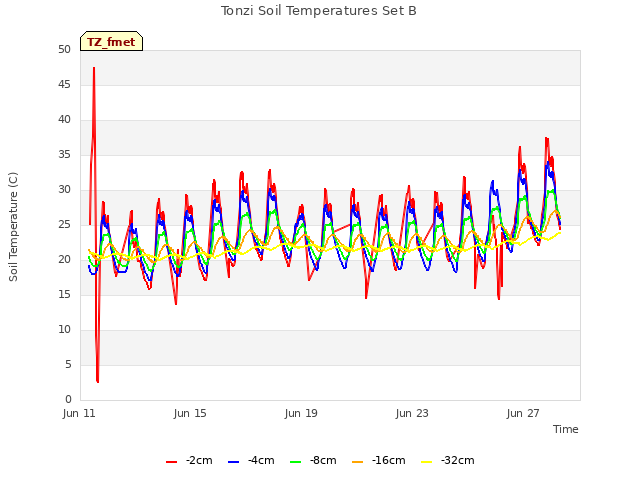
Task: Click the 35 y-axis tick label
Action: [64, 155]
